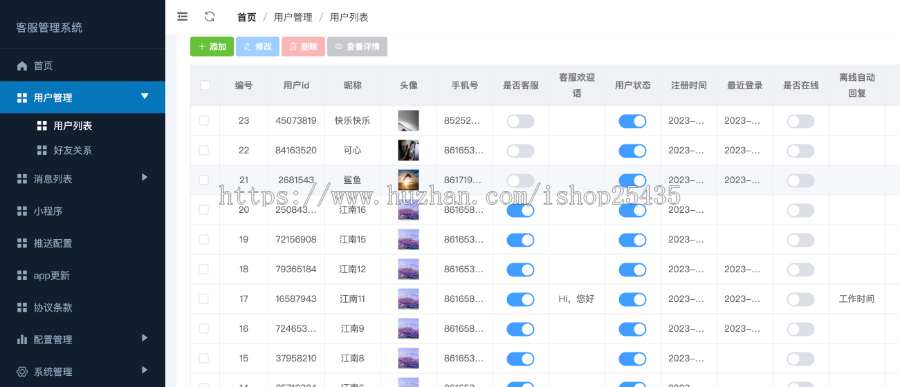Click the red 删除 button
The image size is (900, 387).
303,47
